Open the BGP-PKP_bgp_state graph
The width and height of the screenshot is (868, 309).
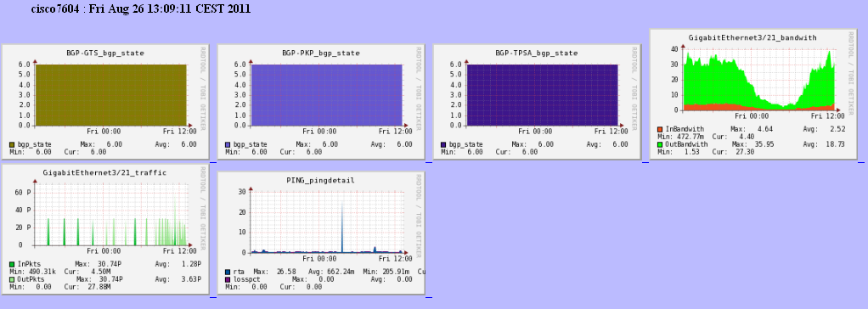pyautogui.click(x=321, y=102)
